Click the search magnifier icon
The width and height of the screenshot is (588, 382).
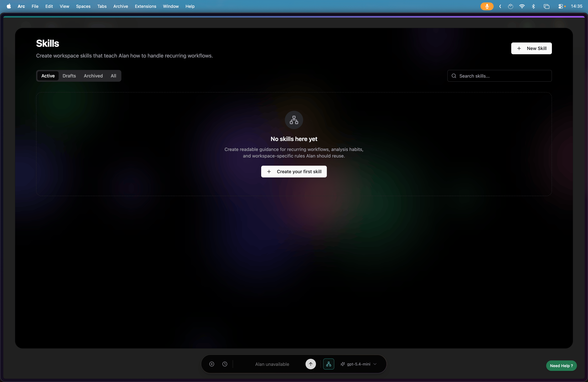click(454, 76)
